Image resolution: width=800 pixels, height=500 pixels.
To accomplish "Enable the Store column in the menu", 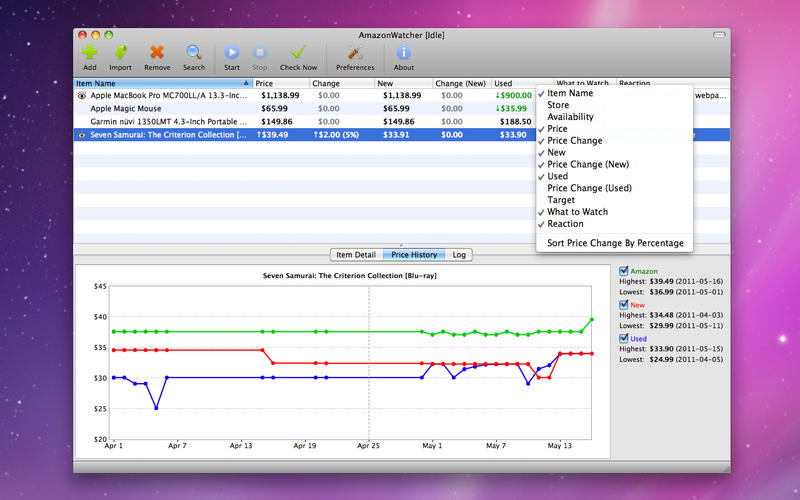I will click(615, 105).
